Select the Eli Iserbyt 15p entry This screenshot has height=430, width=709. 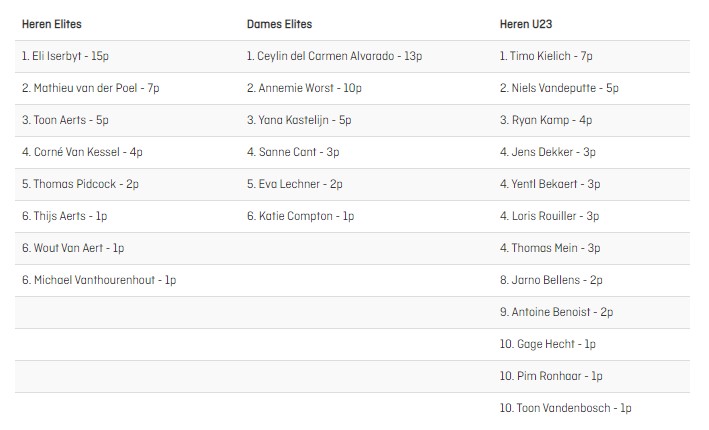pyautogui.click(x=65, y=56)
